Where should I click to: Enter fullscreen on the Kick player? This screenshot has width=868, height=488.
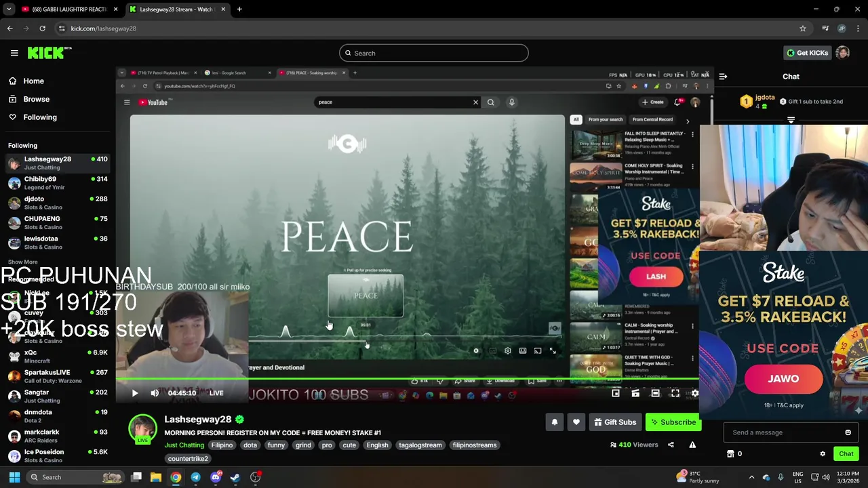click(x=675, y=393)
